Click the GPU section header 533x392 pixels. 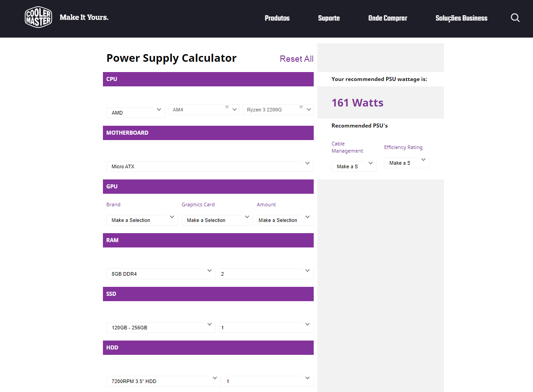click(208, 186)
